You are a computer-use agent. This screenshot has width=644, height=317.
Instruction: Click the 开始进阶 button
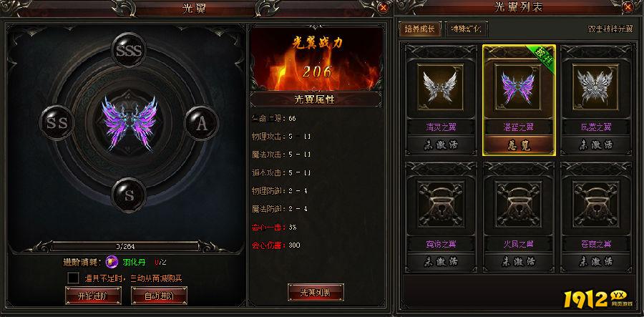(x=93, y=296)
